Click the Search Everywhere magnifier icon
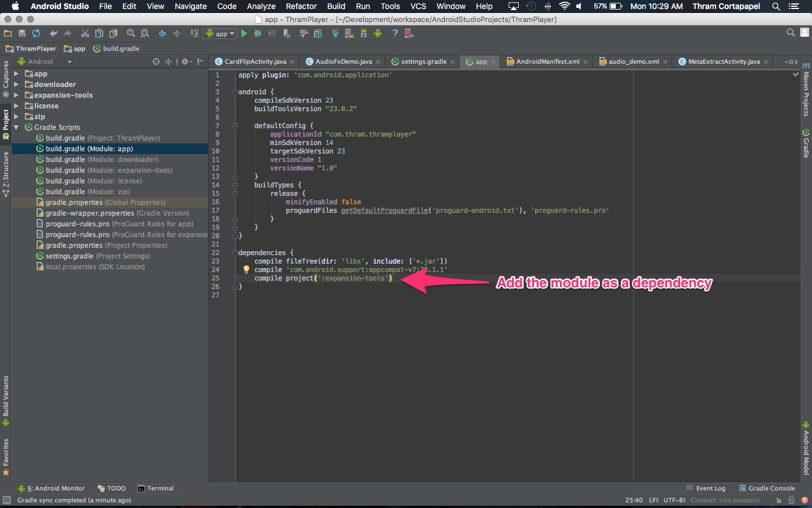Image resolution: width=812 pixels, height=508 pixels. click(791, 33)
